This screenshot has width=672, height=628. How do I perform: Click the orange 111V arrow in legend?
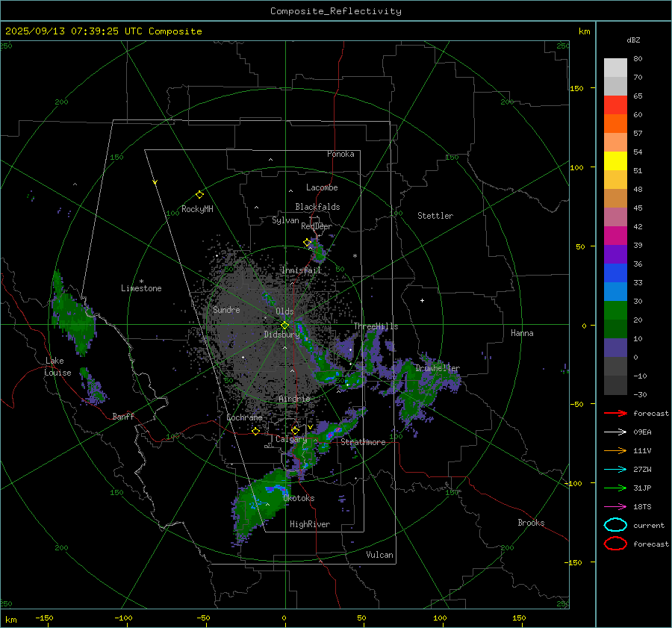coord(615,450)
